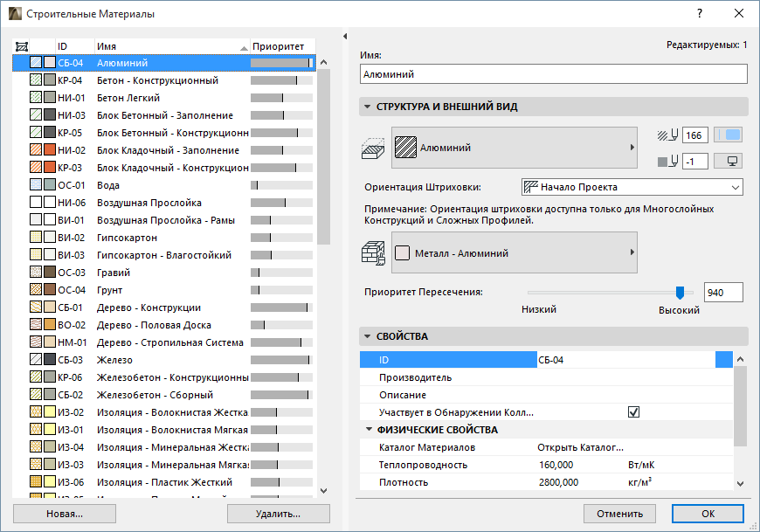The width and height of the screenshot is (760, 532).
Task: Click the window background monitor icon button
Action: (x=728, y=161)
